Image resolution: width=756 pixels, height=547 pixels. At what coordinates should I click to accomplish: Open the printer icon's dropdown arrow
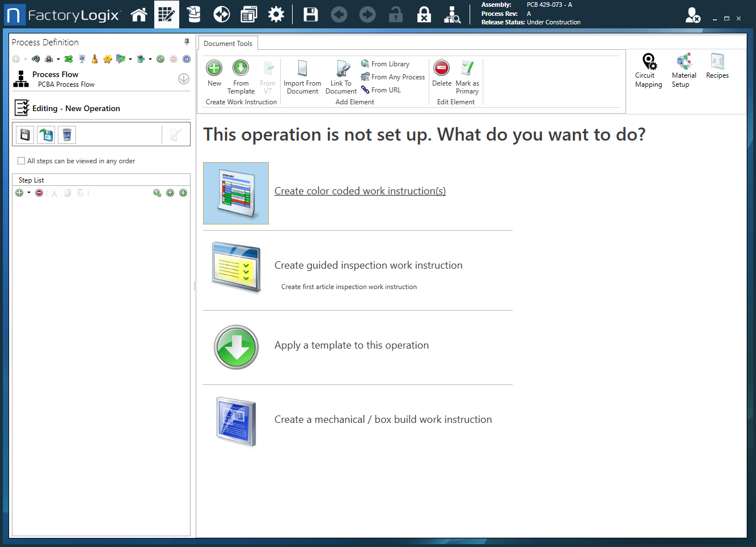tap(58, 58)
